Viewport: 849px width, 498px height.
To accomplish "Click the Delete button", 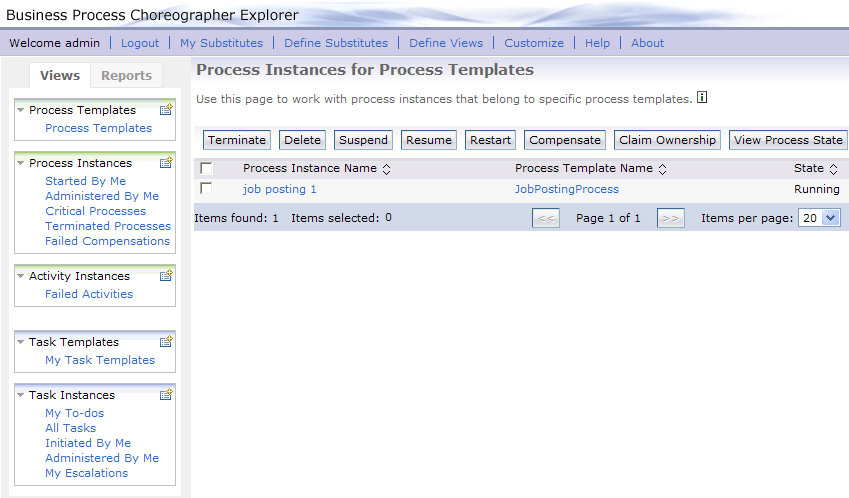I will [x=302, y=140].
